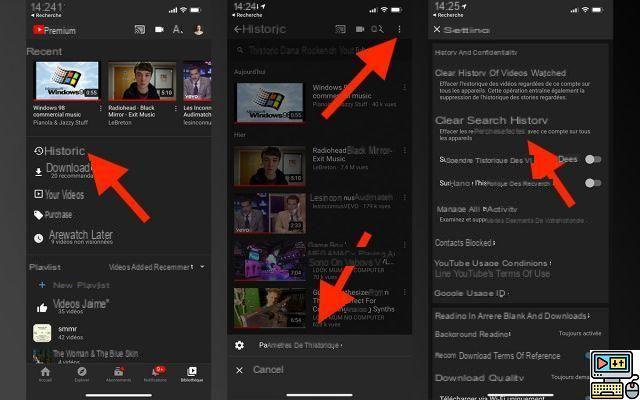Go back from Historic screen
This screenshot has width=640, height=400.
click(x=238, y=29)
